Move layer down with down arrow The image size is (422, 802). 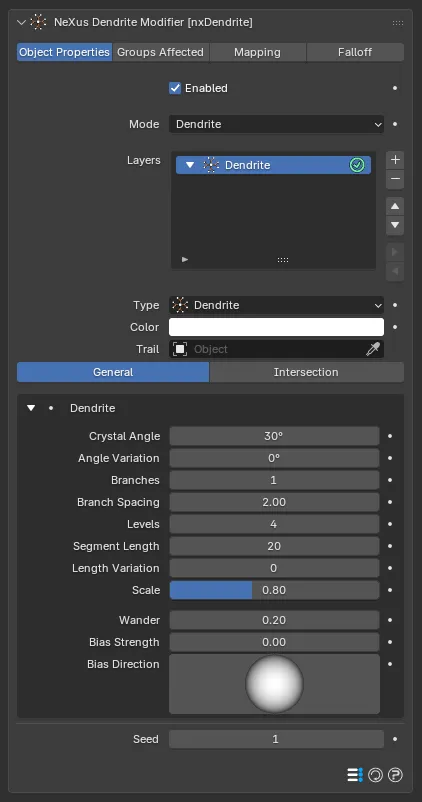pyautogui.click(x=395, y=225)
